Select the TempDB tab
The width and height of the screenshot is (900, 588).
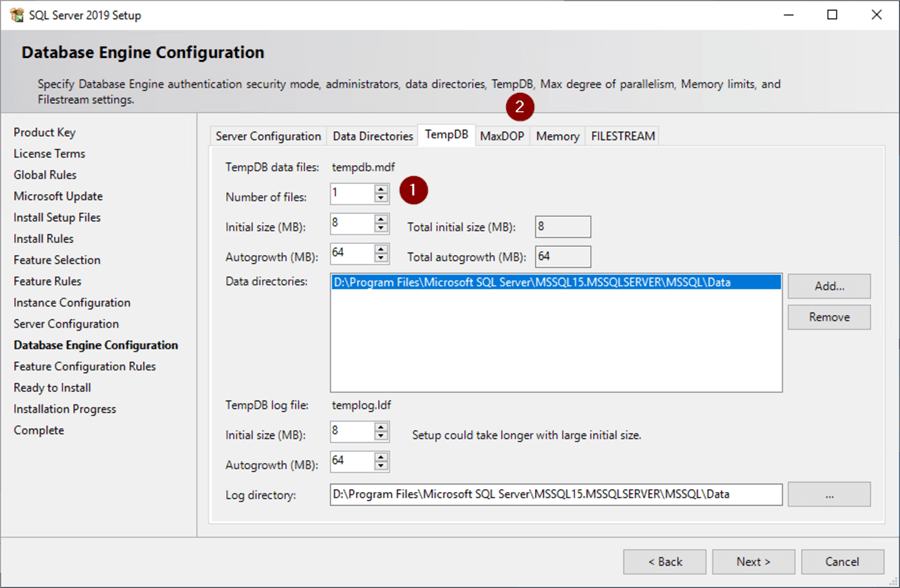click(447, 135)
